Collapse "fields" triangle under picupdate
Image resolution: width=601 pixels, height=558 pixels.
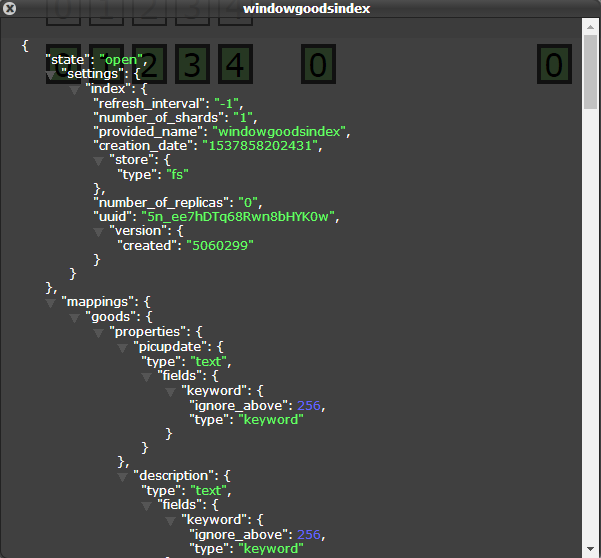tap(146, 377)
